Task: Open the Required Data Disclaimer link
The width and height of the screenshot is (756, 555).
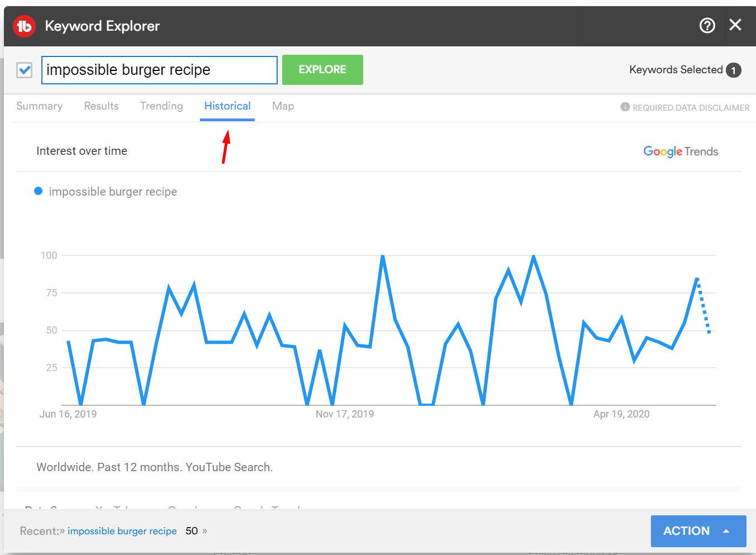Action: 691,108
